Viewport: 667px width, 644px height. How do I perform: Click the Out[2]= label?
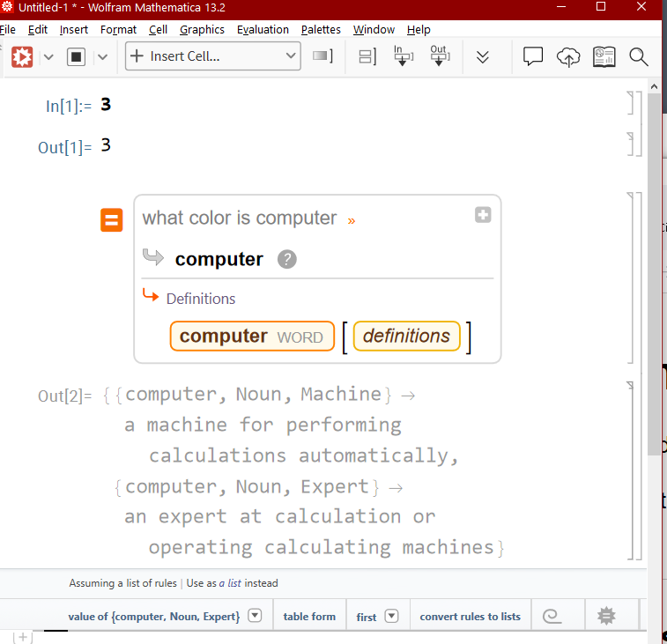point(64,396)
